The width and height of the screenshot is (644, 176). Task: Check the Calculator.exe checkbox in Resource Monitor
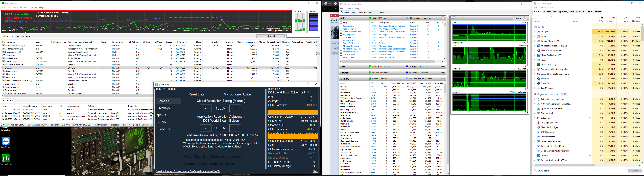341,55
